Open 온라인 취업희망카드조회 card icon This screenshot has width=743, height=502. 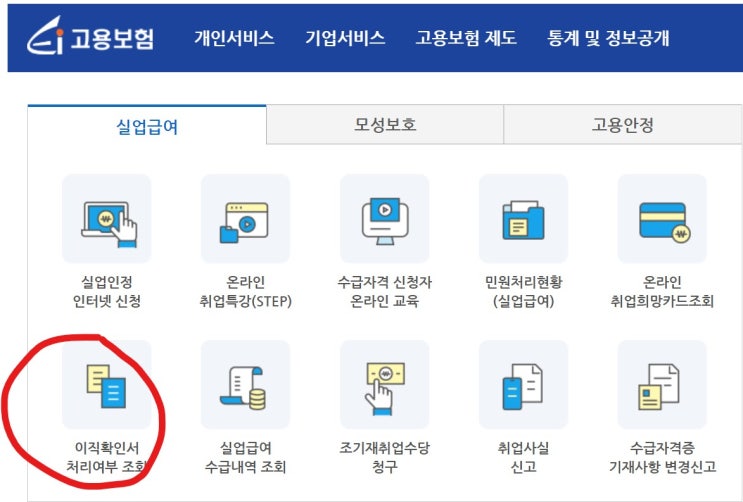662,219
